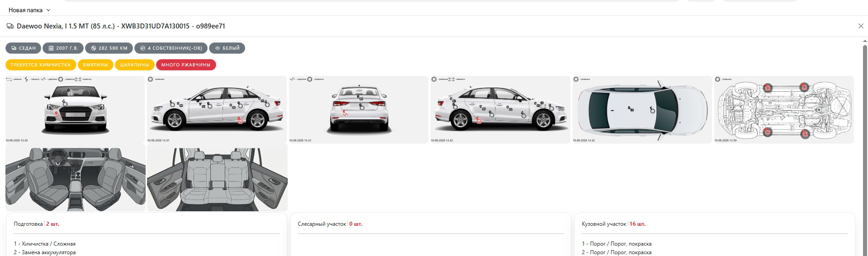Open the front seats interior thumbnail

coord(75,178)
